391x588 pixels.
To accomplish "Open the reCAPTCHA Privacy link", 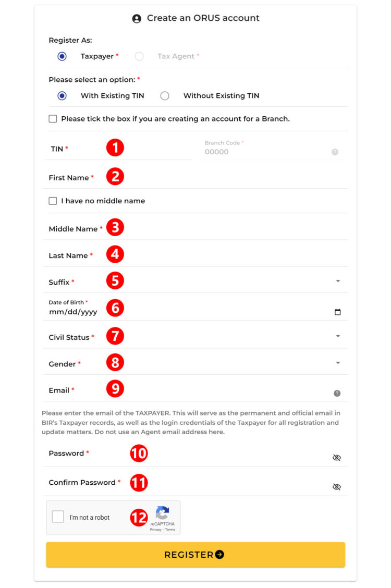I will (155, 530).
